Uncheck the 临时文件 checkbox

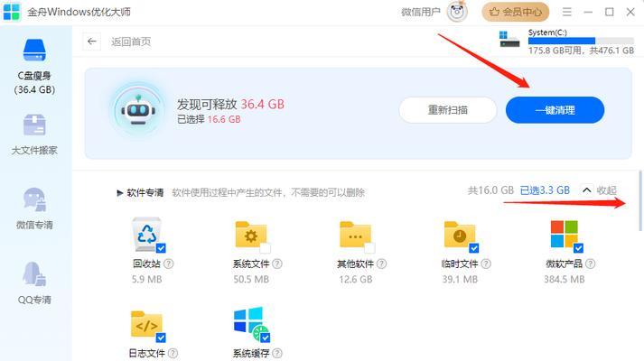click(x=474, y=248)
